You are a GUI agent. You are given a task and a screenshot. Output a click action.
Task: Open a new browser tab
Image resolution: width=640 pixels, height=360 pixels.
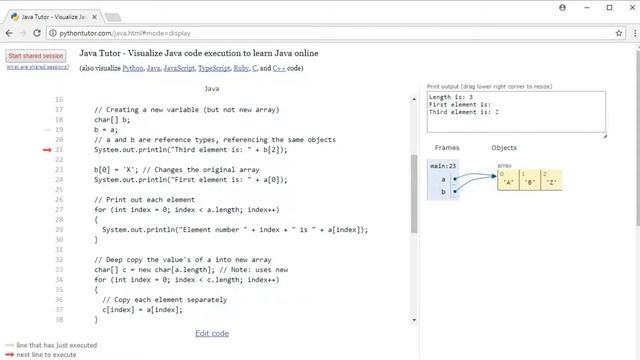(x=113, y=17)
